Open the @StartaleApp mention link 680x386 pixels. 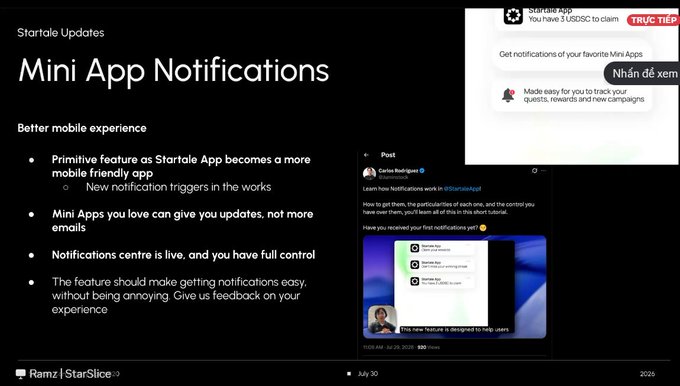pyautogui.click(x=462, y=189)
